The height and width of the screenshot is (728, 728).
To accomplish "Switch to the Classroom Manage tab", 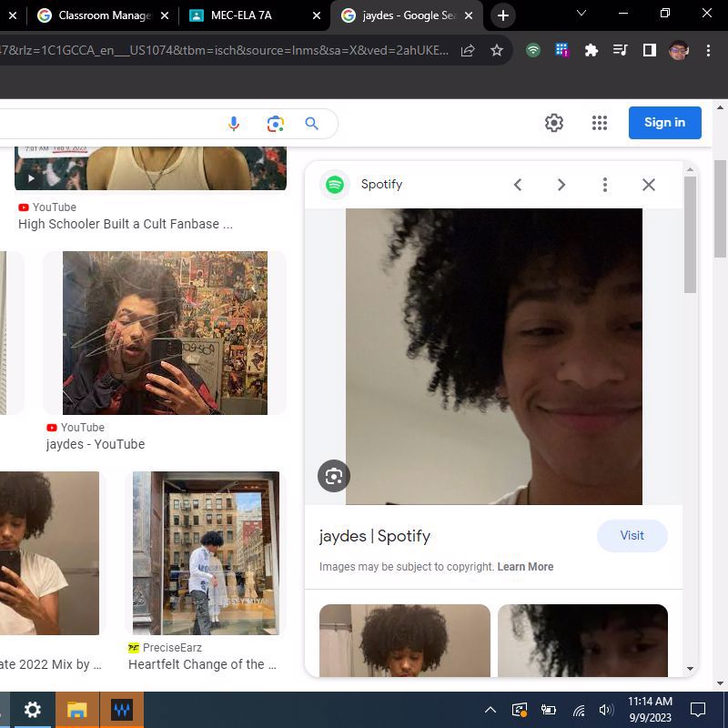I will tap(105, 15).
